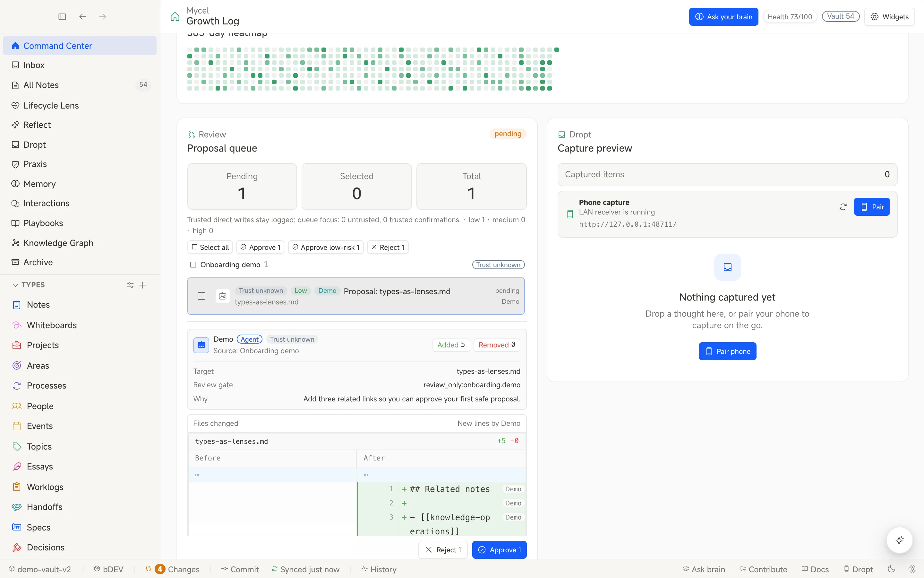Click Pair phone button
Viewport: 924px width, 578px height.
pyautogui.click(x=727, y=351)
